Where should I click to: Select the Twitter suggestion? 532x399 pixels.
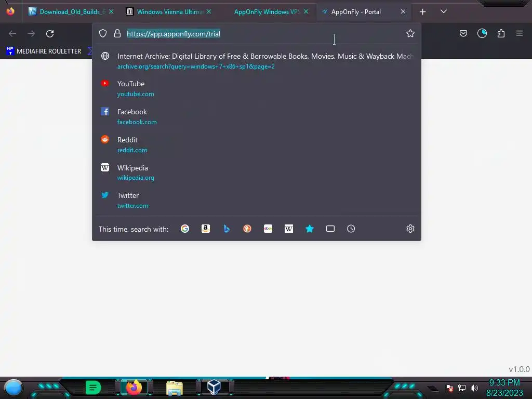257,201
